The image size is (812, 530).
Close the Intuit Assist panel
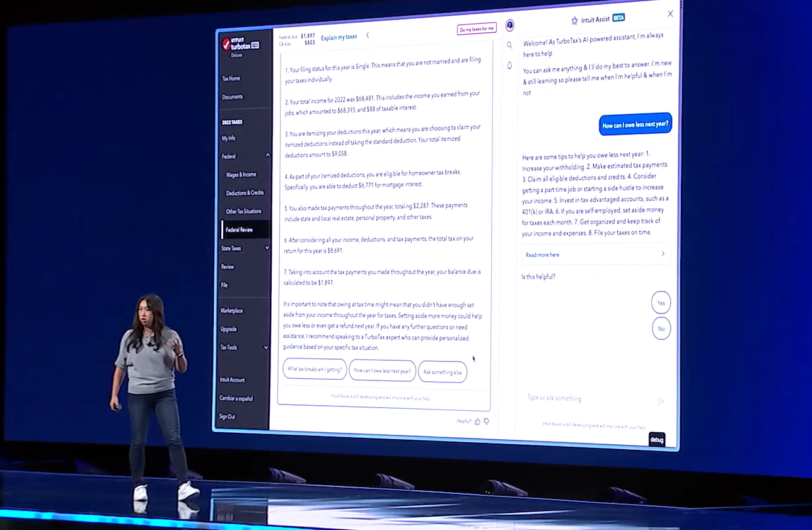tap(670, 14)
